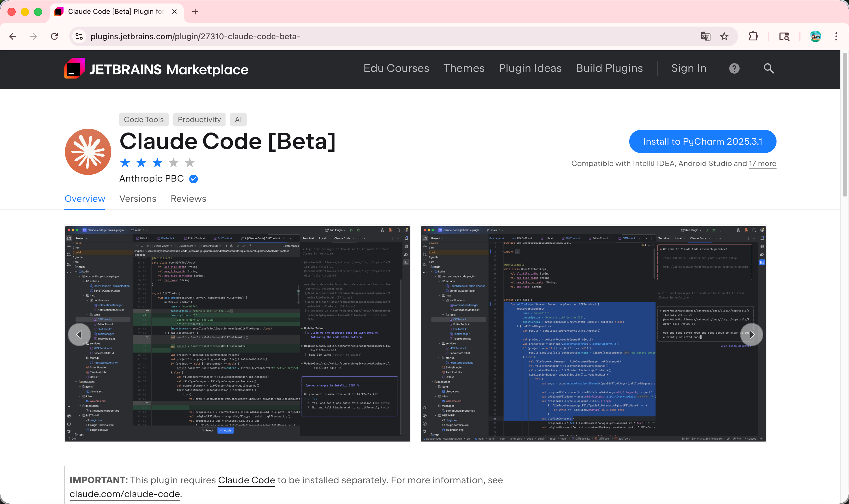The height and width of the screenshot is (504, 849).
Task: Open Chrome three-dot menu
Action: 836,36
